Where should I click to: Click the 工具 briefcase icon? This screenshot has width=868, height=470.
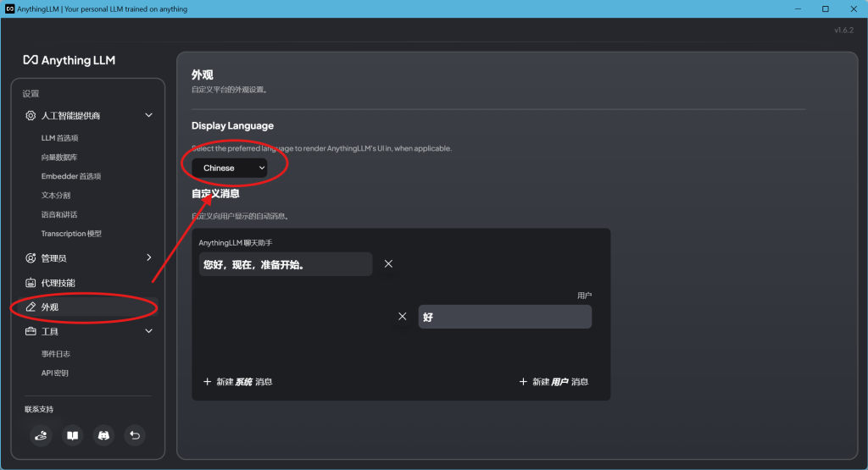[31, 331]
